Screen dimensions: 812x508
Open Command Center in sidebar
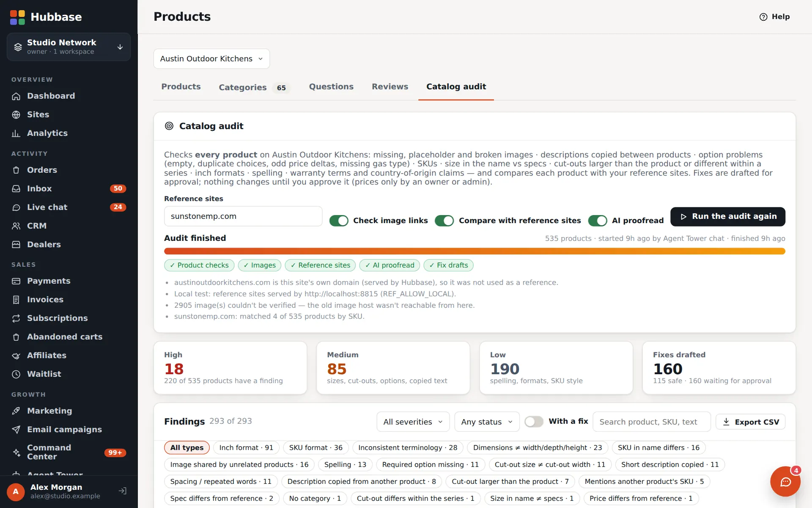coord(69,453)
